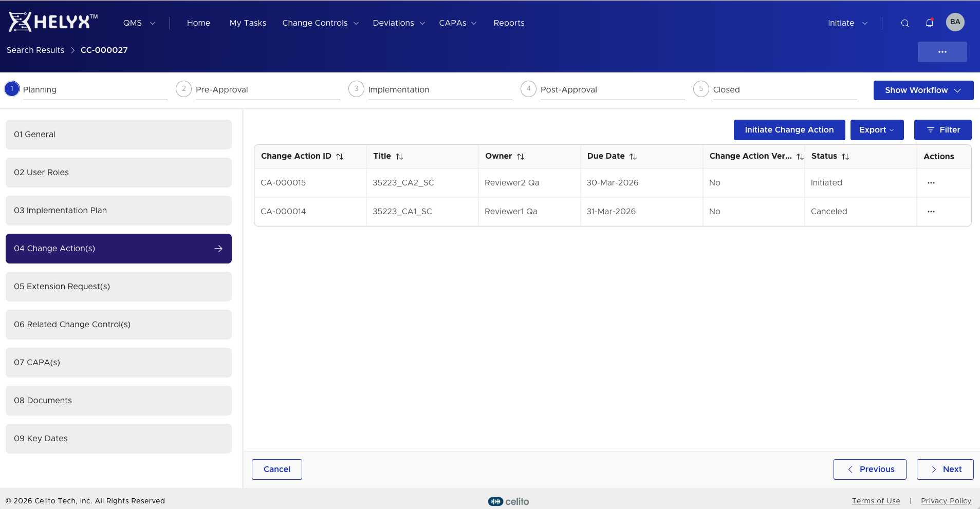Click title 35223_CA2_SC
This screenshot has width=980, height=509.
point(403,183)
